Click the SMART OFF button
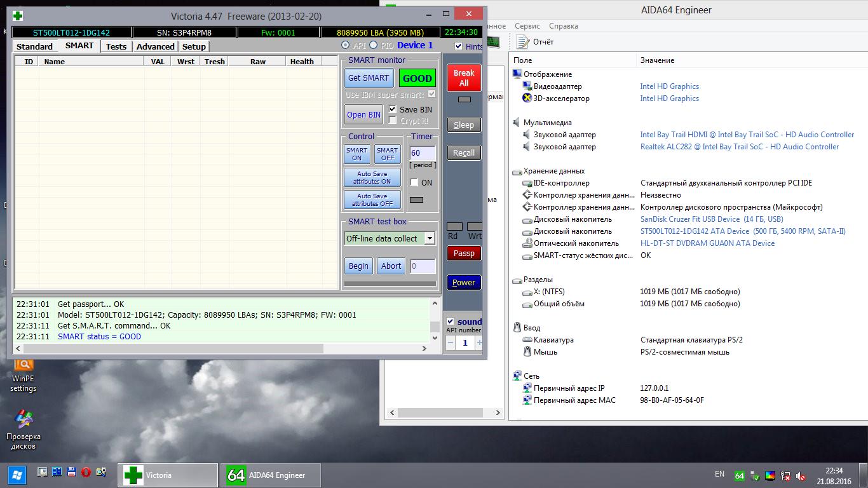Screen dimensions: 868x488 (x=388, y=154)
